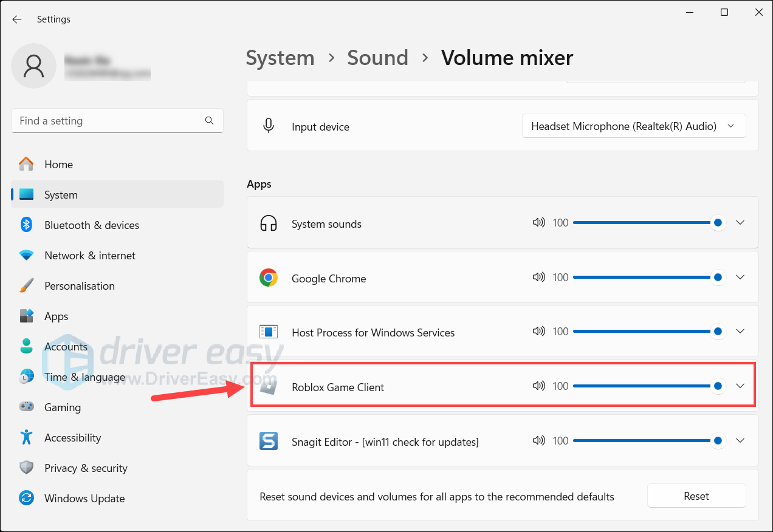Screen dimensions: 773x532
Task: Click Sound in the breadcrumb
Action: coord(377,58)
